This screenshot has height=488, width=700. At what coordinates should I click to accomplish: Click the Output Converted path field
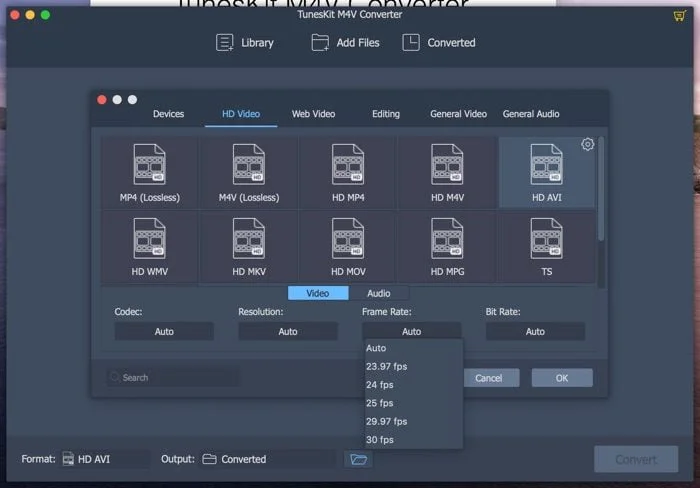pyautogui.click(x=267, y=459)
